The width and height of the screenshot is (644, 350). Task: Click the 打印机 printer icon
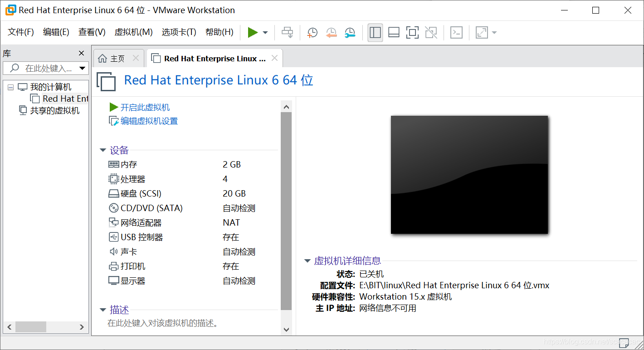click(x=113, y=266)
